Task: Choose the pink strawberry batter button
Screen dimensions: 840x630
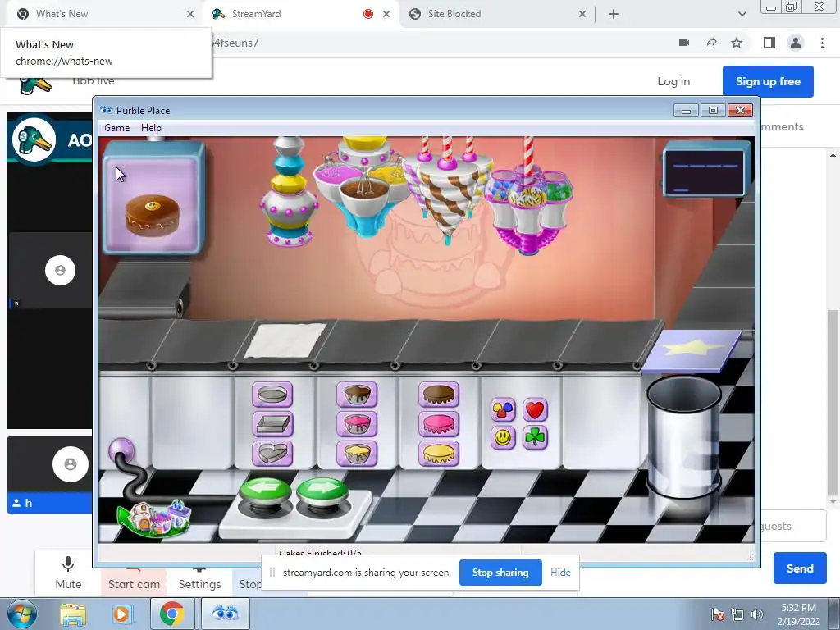Action: 357,424
